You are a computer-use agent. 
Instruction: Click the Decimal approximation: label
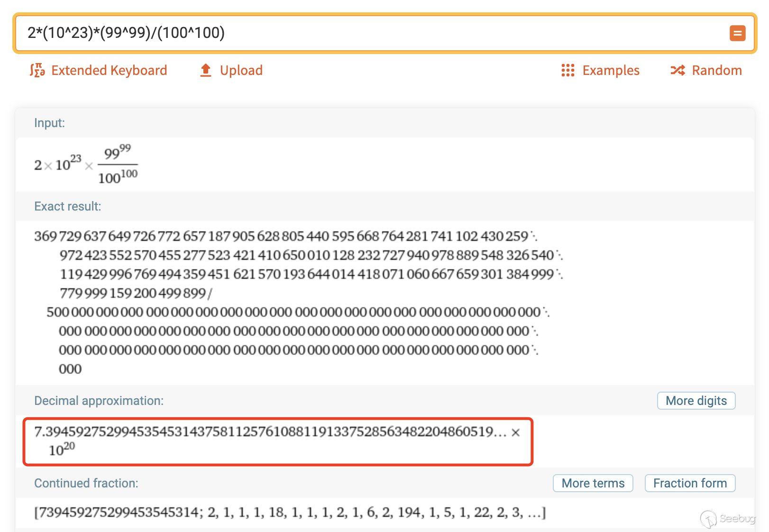[99, 401]
